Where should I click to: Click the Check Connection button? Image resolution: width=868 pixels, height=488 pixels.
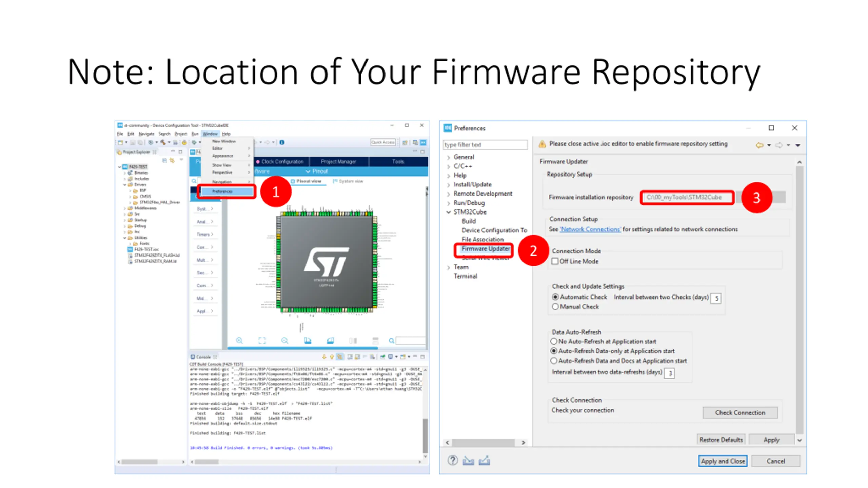coord(740,412)
